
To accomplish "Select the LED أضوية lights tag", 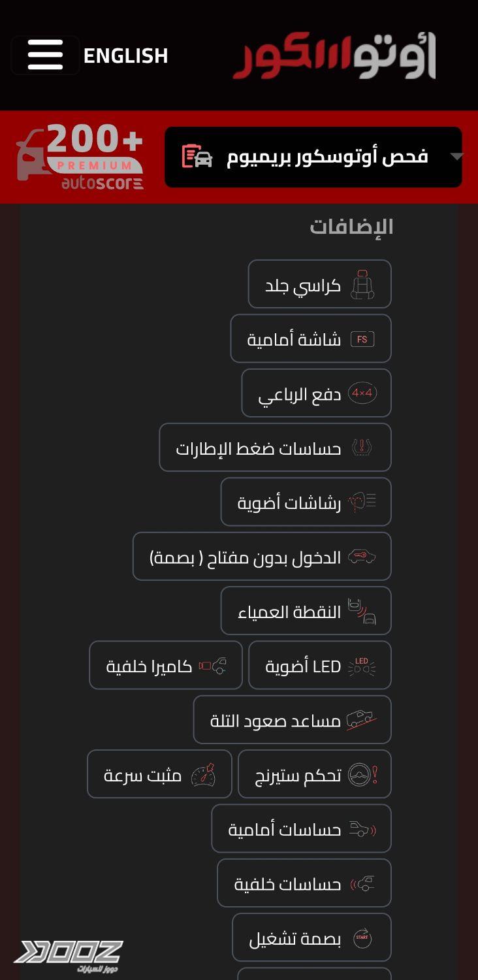I will tap(320, 665).
